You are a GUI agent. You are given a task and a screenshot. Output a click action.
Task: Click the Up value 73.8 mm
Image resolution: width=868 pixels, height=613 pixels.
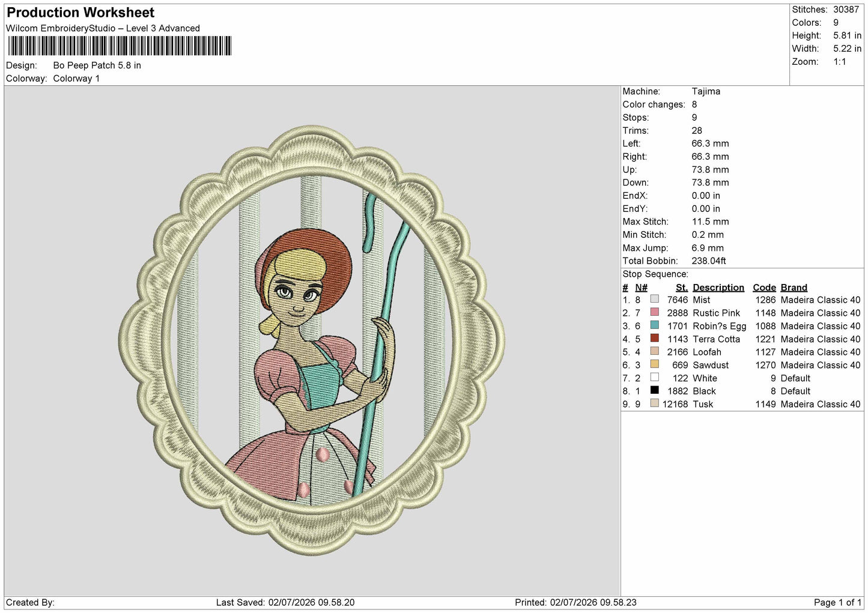(x=710, y=170)
